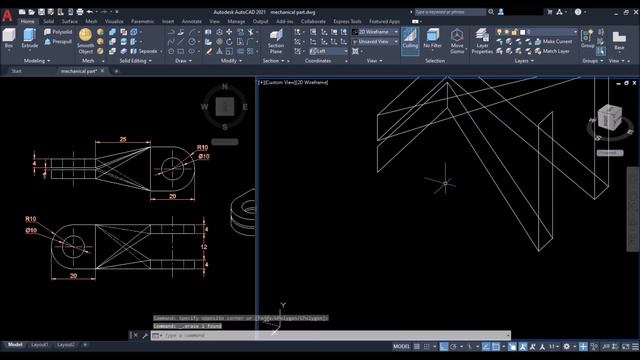Click the No Filter selection tool

pyautogui.click(x=433, y=38)
